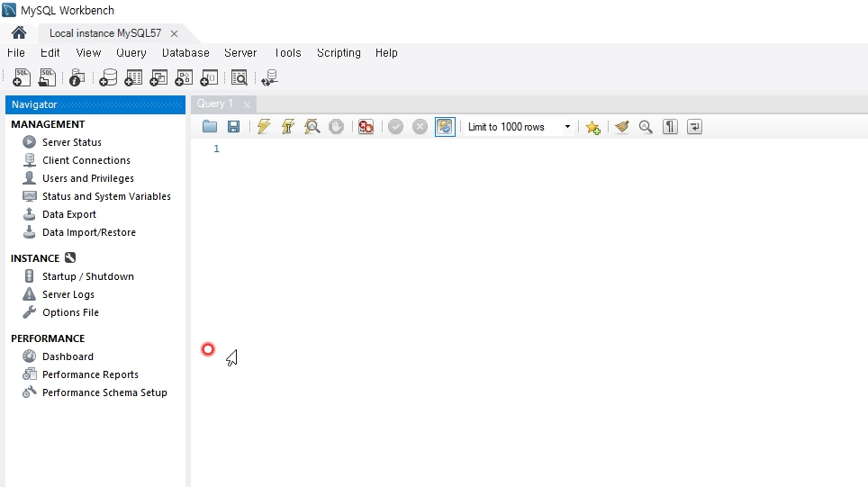Image resolution: width=868 pixels, height=487 pixels.
Task: Execute the query with lightning bolt icon
Action: [x=264, y=127]
